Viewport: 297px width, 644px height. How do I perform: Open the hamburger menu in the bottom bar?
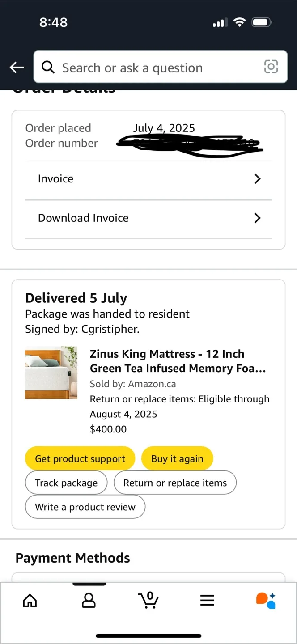[207, 601]
